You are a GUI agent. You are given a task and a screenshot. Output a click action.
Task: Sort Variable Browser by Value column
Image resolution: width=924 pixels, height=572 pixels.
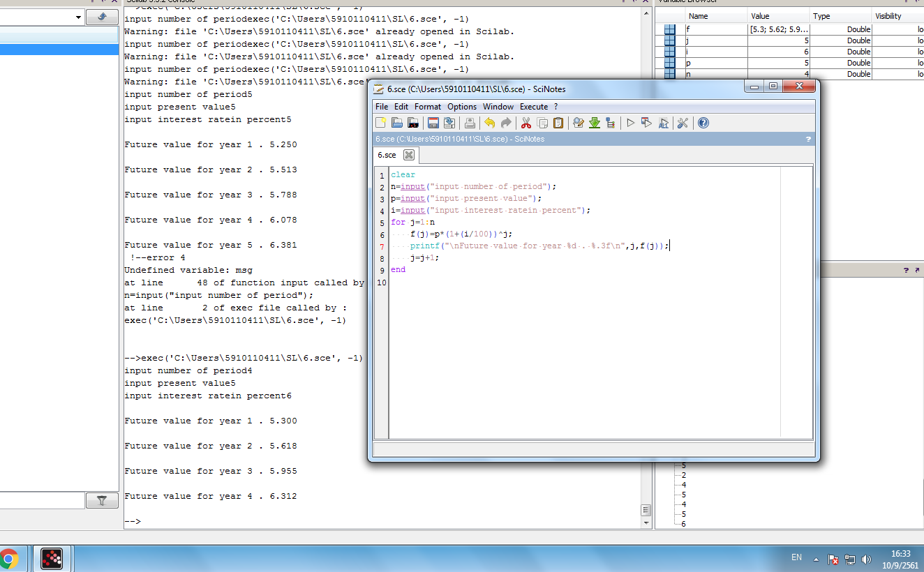(779, 16)
